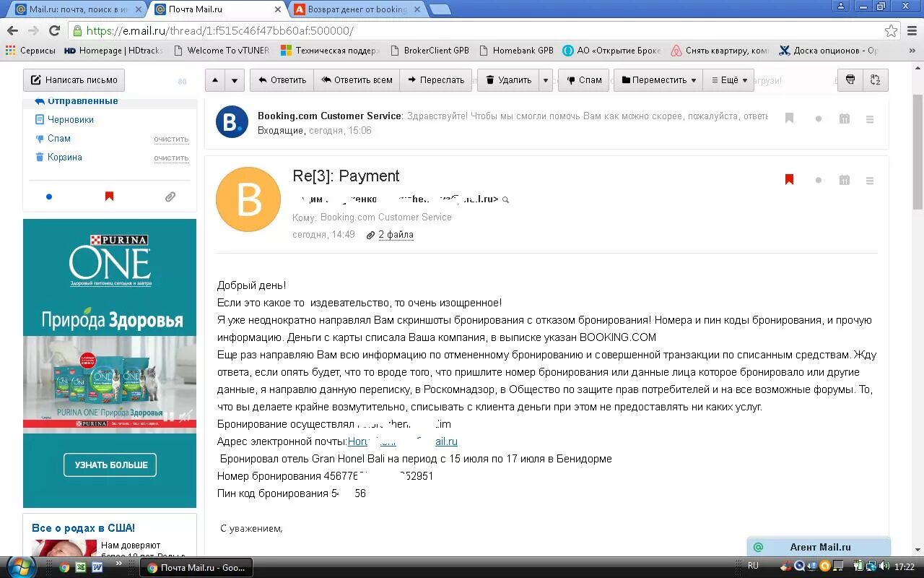
Task: Mark the Booking.com Customer Service message unread dot
Action: coord(818,118)
